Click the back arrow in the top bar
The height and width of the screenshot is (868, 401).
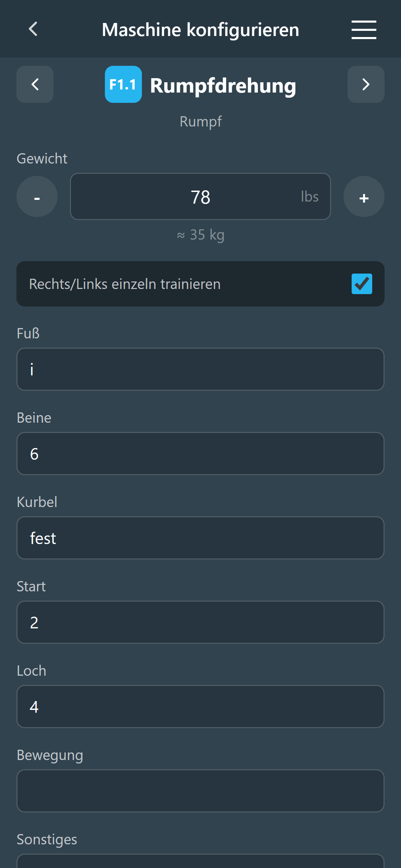(x=33, y=29)
